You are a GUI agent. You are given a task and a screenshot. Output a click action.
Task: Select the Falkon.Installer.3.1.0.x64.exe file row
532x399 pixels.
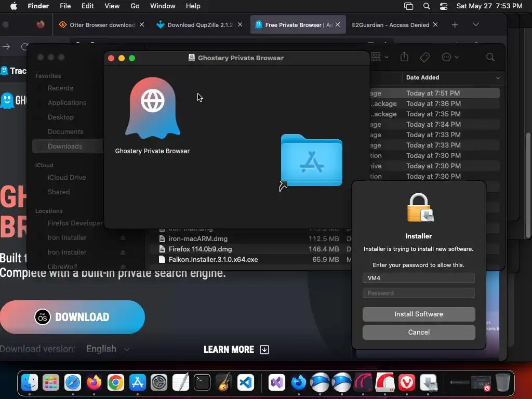click(250, 260)
